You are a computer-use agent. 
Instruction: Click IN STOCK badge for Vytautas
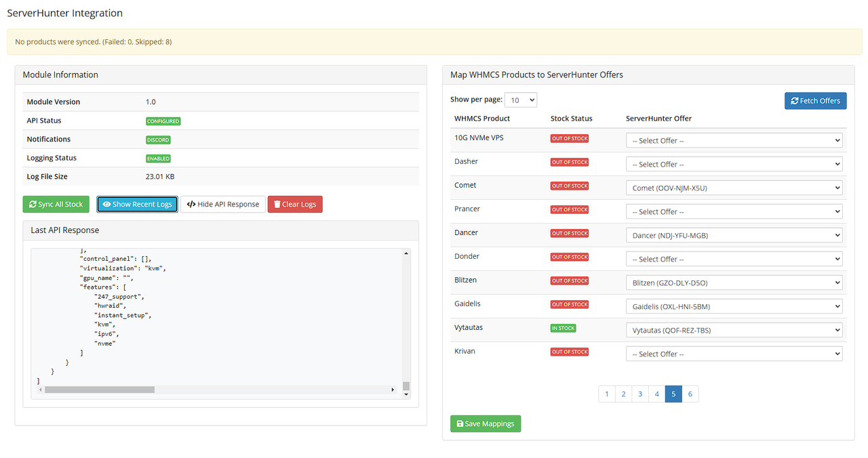564,328
